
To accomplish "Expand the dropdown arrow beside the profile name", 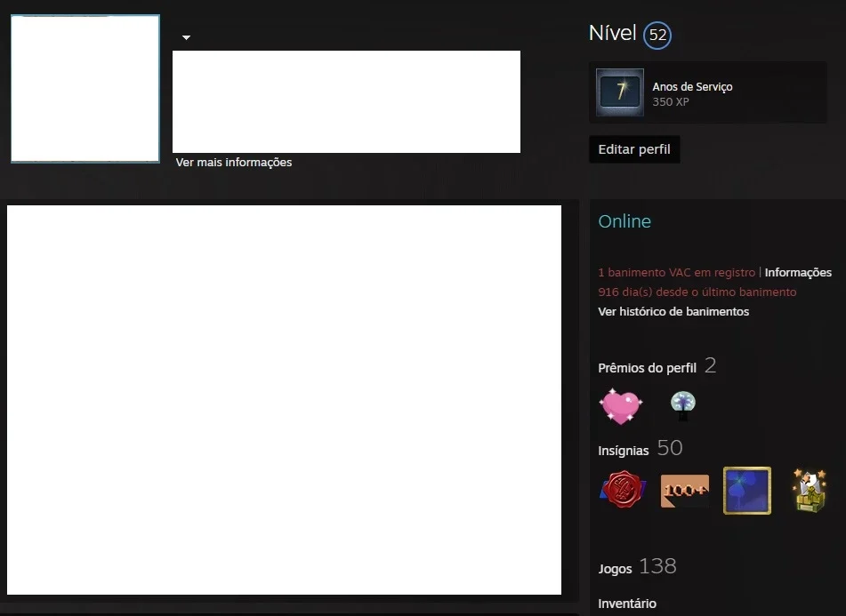I will click(186, 37).
